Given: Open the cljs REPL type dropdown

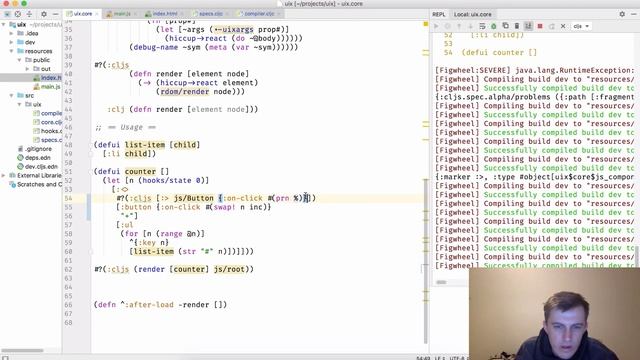Looking at the screenshot, I should [x=581, y=26].
